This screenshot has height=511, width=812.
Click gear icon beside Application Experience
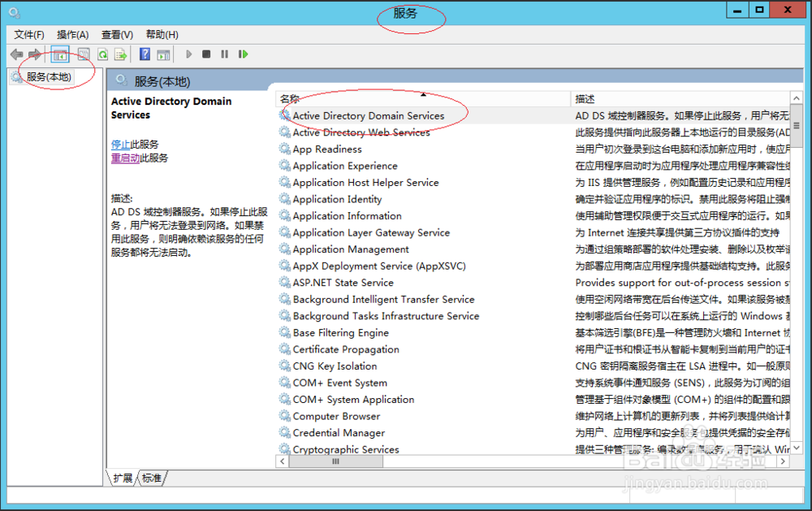click(x=285, y=166)
